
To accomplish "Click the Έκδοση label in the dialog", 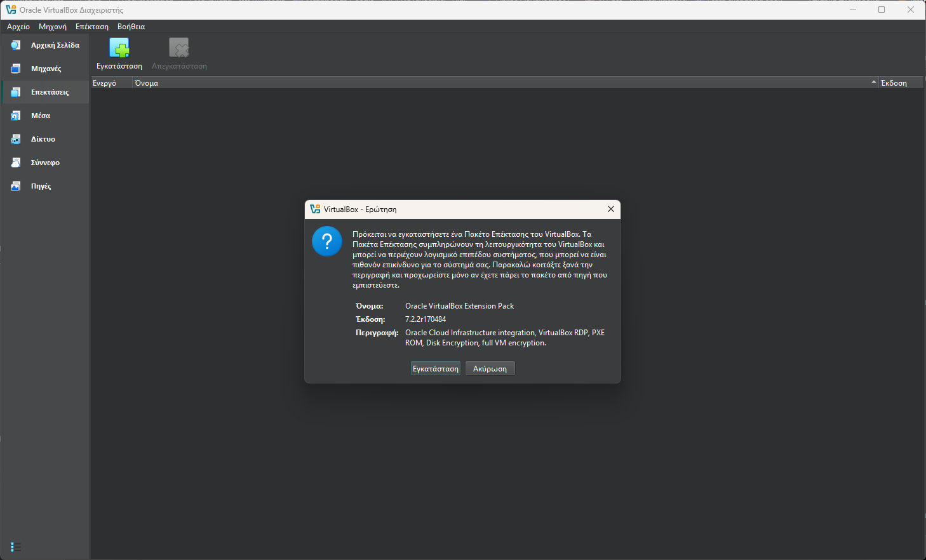I will point(370,319).
